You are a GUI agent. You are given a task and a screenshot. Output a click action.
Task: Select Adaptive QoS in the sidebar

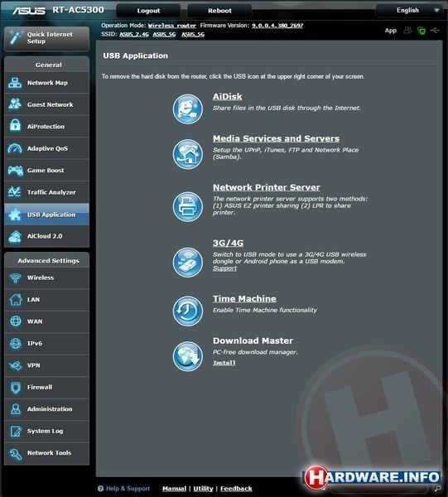click(47, 148)
